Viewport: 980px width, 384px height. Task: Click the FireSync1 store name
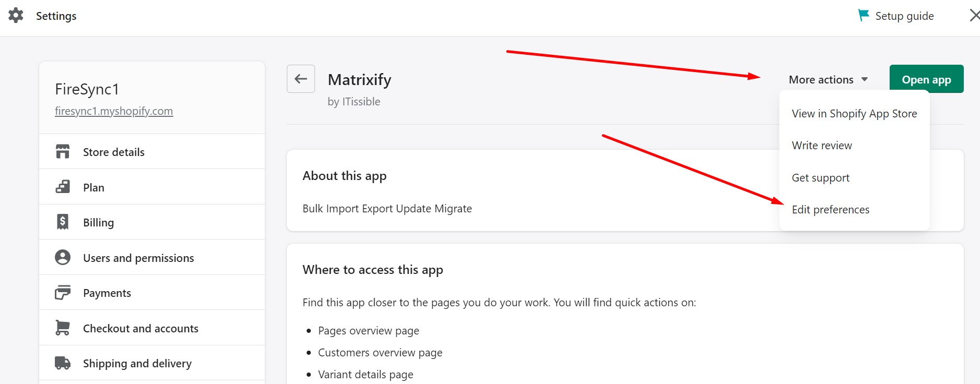[x=87, y=89]
